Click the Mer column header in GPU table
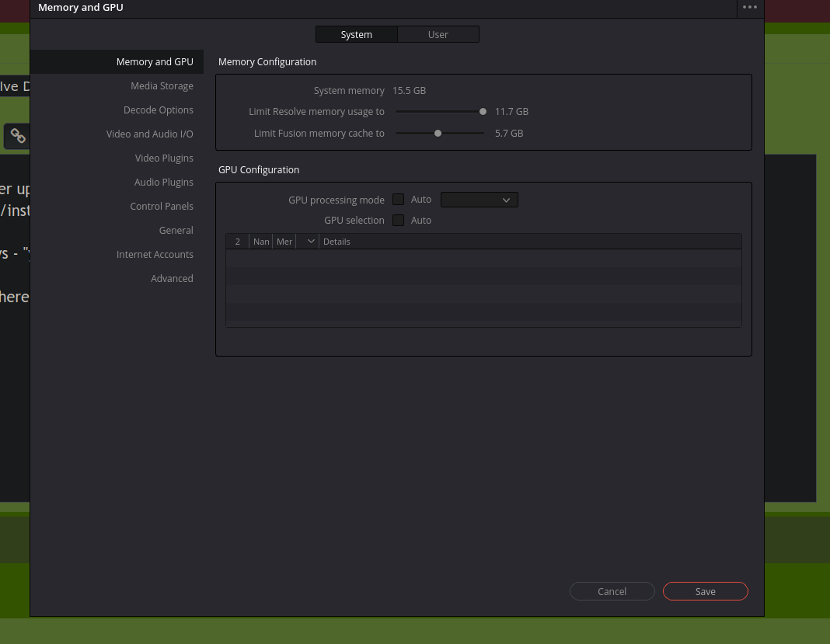Screen dimensions: 830x644 284,242
